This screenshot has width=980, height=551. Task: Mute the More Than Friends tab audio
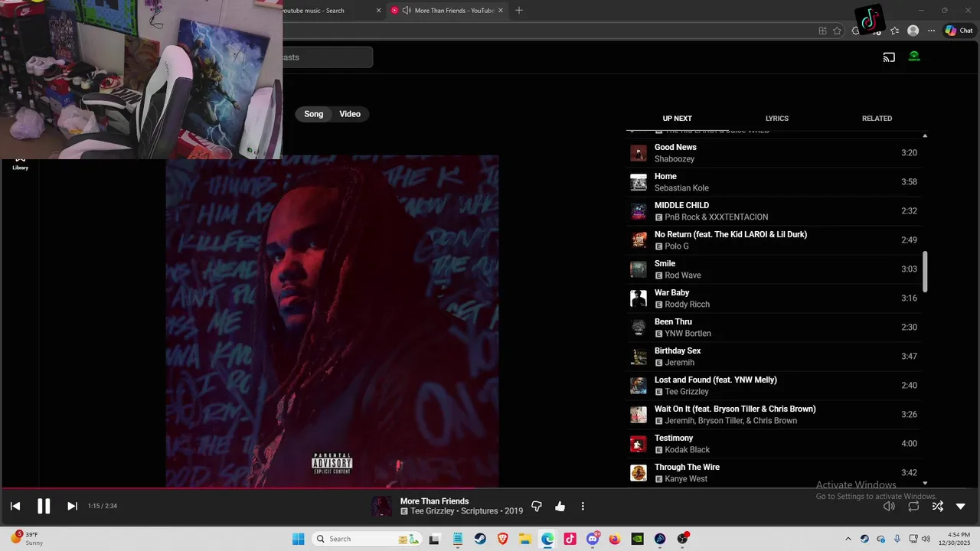tap(407, 11)
